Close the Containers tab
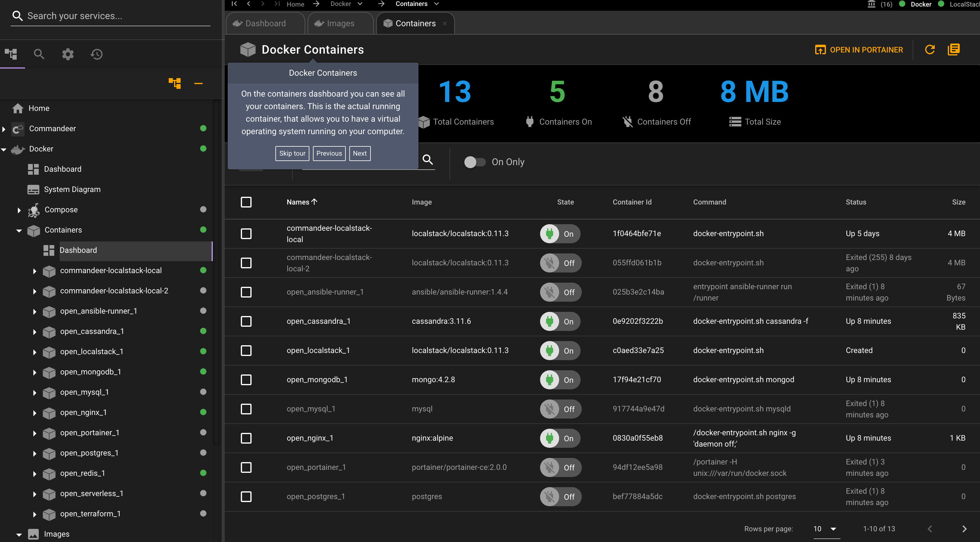This screenshot has height=542, width=980. point(445,24)
